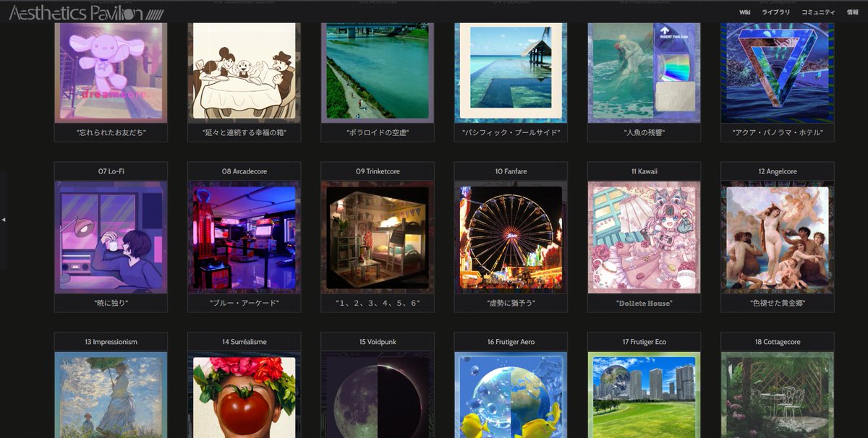Open the Frutiger Eco city lawn thumbnail
This screenshot has height=438, width=868.
pyautogui.click(x=644, y=395)
